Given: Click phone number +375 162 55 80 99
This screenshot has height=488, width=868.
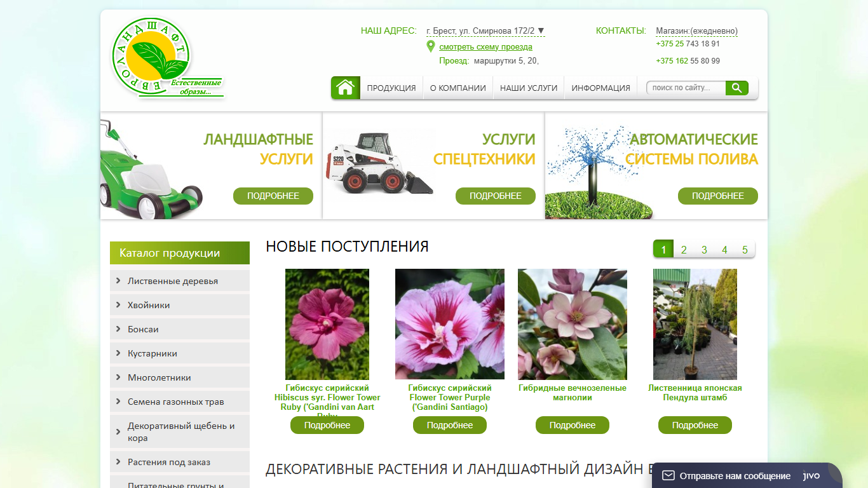Looking at the screenshot, I should click(x=688, y=61).
